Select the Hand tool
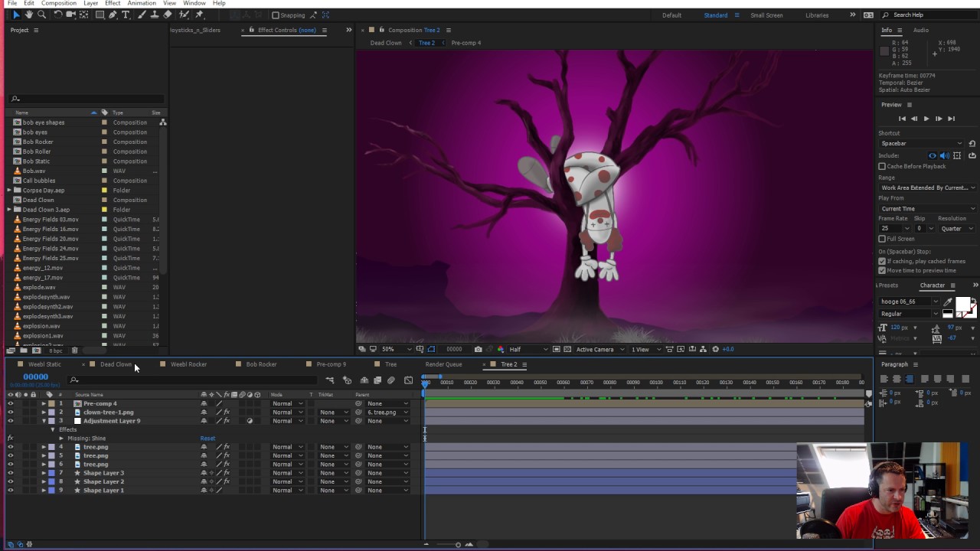 [x=29, y=15]
